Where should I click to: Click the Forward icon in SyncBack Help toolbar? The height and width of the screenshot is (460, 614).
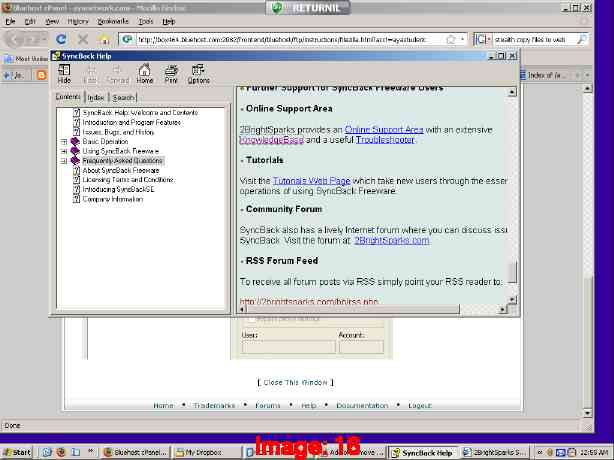[x=117, y=74]
